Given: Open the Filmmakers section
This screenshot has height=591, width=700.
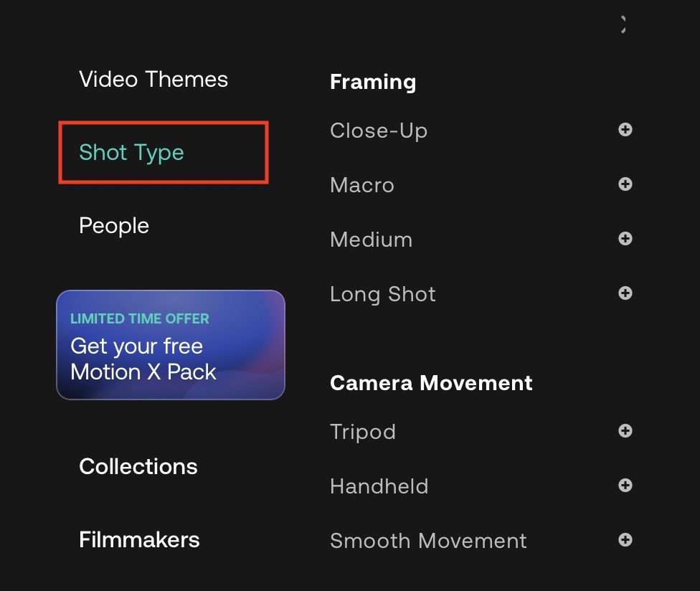Looking at the screenshot, I should pyautogui.click(x=139, y=539).
